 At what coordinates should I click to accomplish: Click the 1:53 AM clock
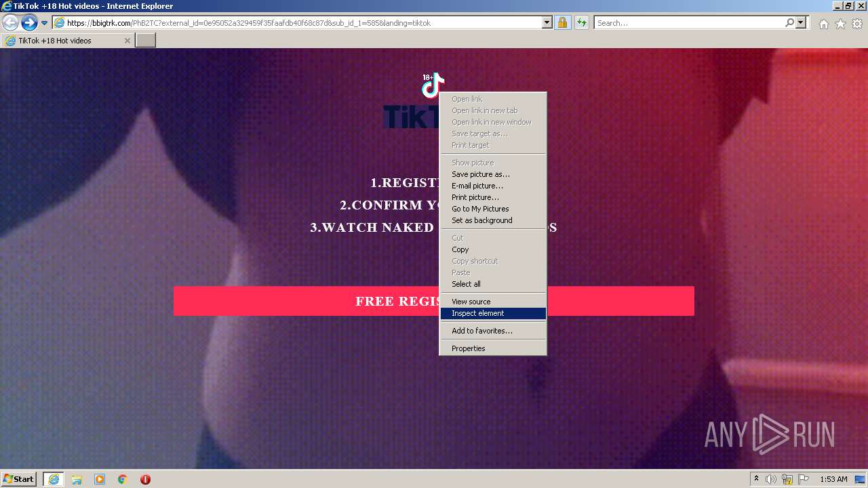[x=833, y=479]
